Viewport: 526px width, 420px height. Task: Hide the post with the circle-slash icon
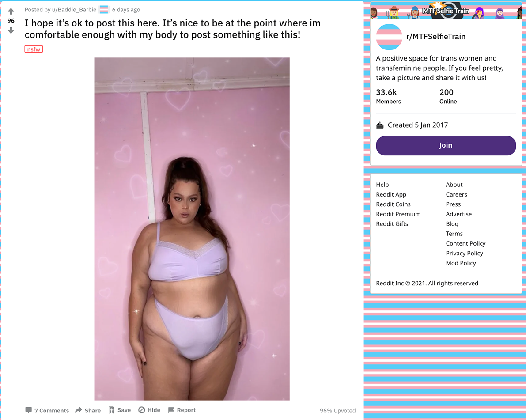click(142, 410)
